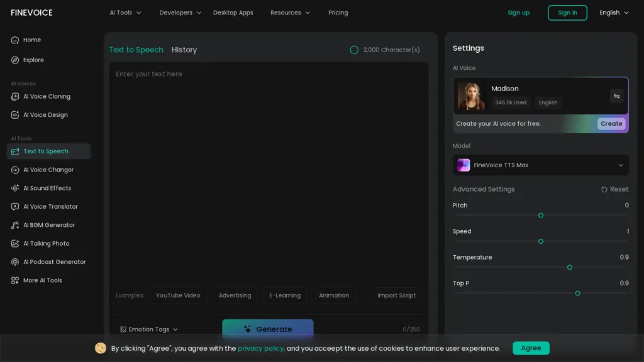
Task: Go to the Pricing page
Action: 338,13
